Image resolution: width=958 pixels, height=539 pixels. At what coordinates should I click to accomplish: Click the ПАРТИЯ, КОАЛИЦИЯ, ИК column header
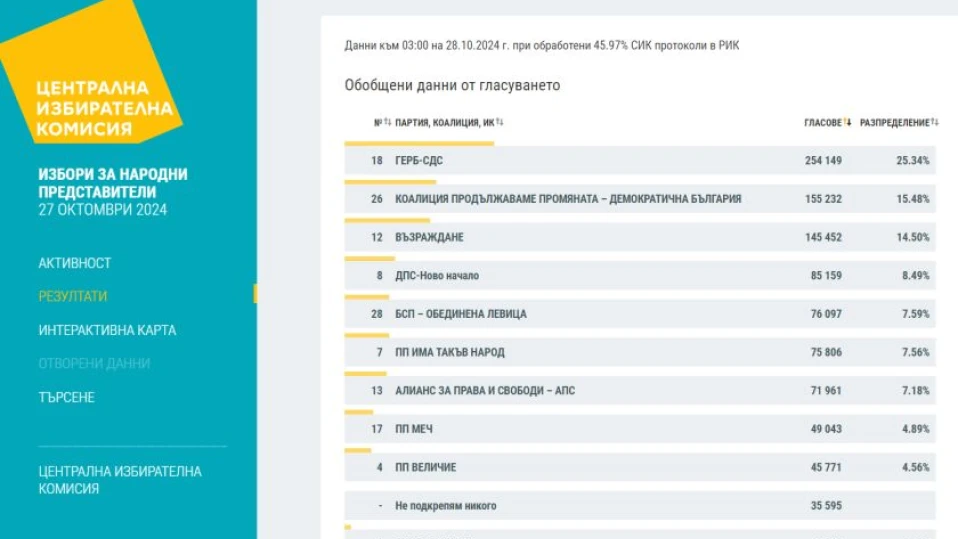coord(445,122)
